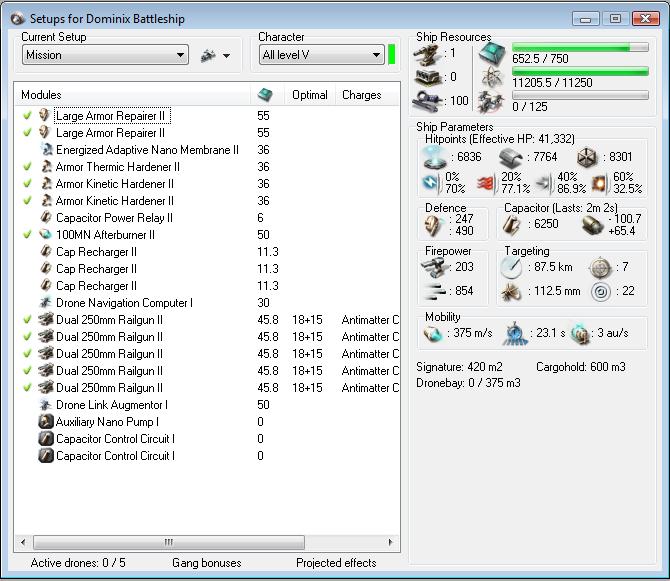The height and width of the screenshot is (581, 670).
Task: Click the powergrid icon next to 11205.5 / 11250
Action: 492,78
